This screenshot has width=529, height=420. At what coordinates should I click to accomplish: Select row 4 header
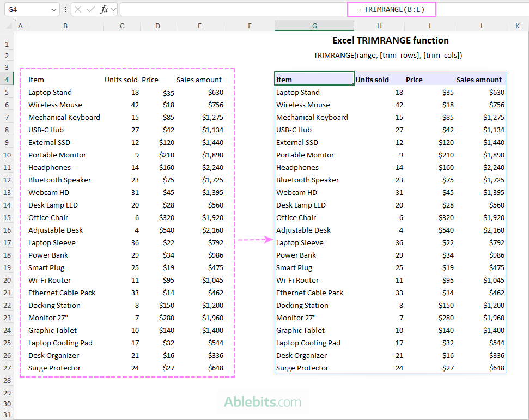point(7,80)
